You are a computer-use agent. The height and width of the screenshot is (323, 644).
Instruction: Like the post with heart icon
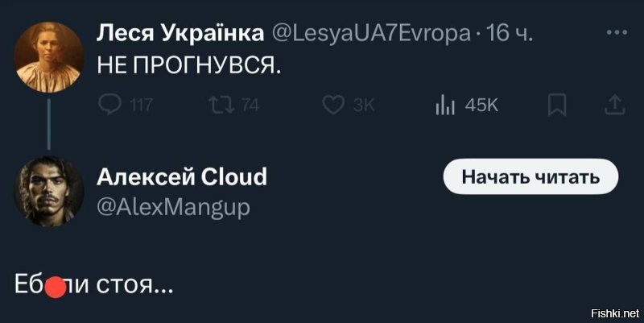point(333,106)
